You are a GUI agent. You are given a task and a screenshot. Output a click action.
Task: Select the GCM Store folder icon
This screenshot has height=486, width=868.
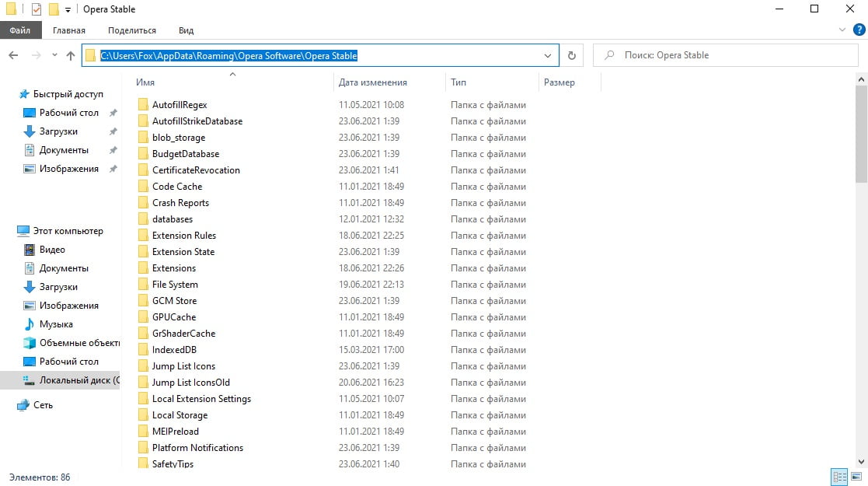pos(143,300)
